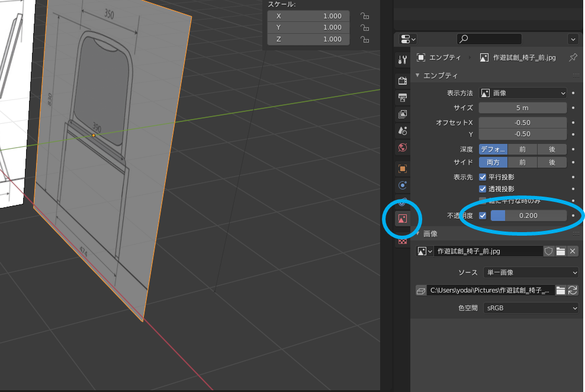
Task: Click the サイズ field showing 5 m
Action: (523, 108)
